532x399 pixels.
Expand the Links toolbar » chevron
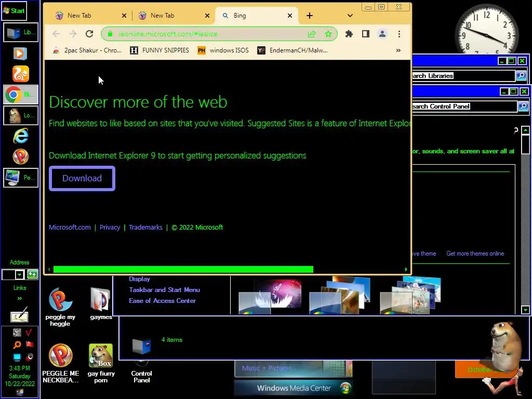19,298
